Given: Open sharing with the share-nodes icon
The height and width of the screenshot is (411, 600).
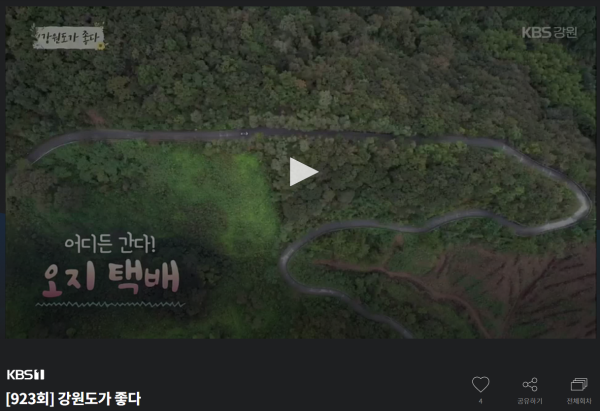Looking at the screenshot, I should coord(530,384).
